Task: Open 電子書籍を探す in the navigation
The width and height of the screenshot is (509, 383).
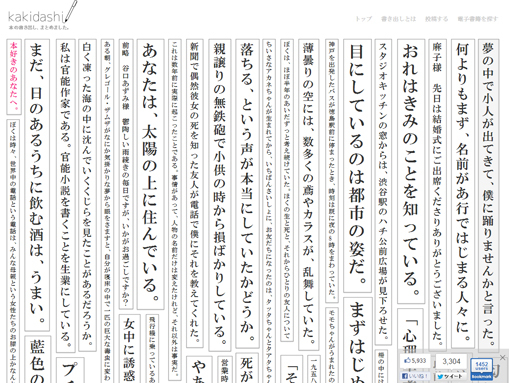Action: pos(478,19)
